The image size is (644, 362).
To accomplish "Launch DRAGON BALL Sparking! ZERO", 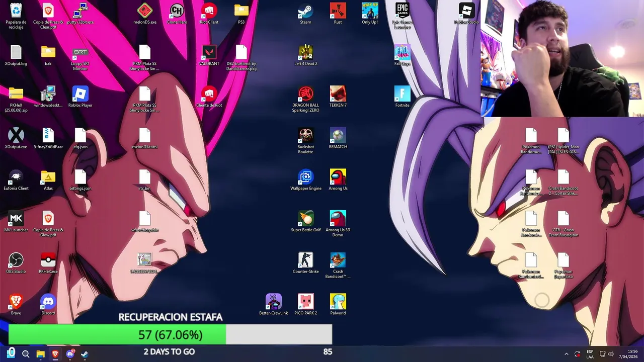I will 305,99.
